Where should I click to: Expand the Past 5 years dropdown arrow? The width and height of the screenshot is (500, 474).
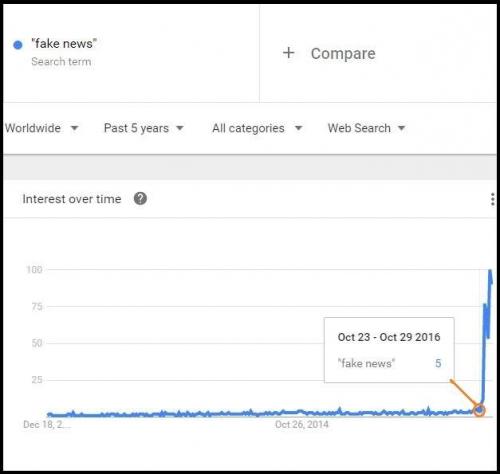click(x=180, y=128)
